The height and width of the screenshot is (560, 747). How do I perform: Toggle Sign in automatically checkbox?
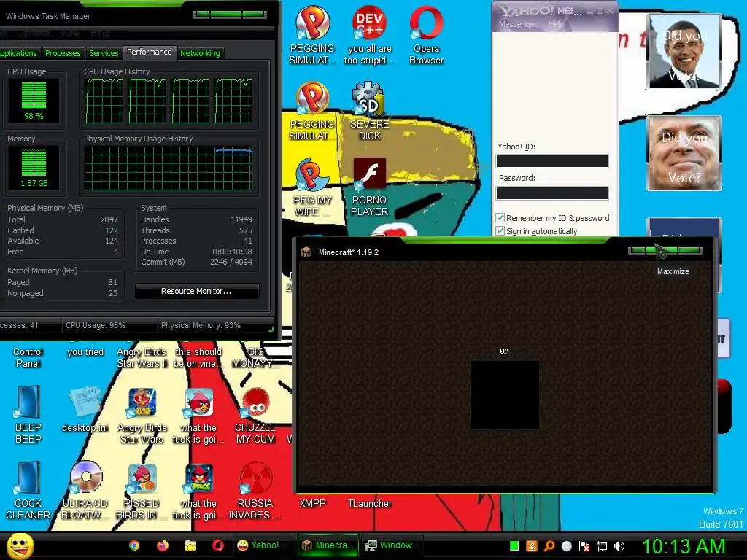500,231
